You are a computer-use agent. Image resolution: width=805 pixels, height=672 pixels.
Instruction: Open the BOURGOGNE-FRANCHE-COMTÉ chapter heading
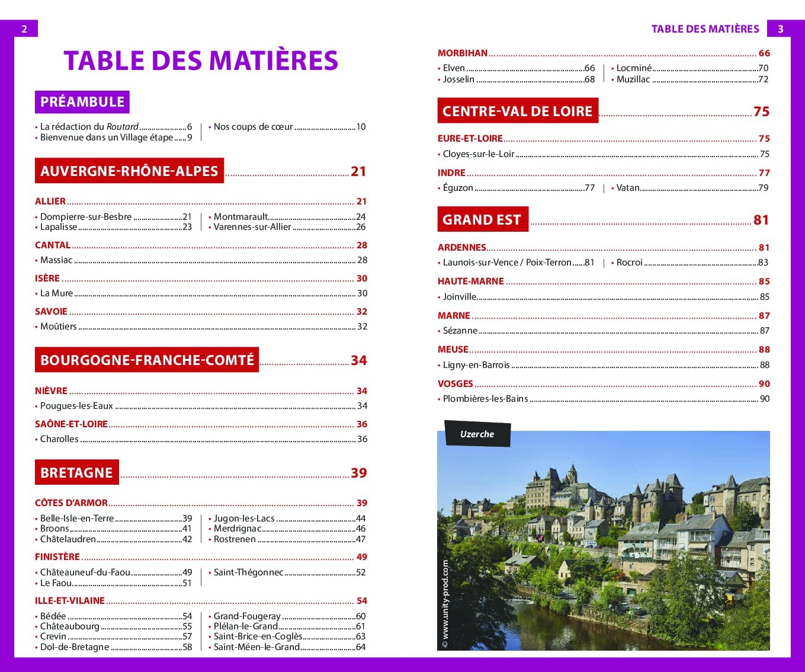[x=147, y=359]
